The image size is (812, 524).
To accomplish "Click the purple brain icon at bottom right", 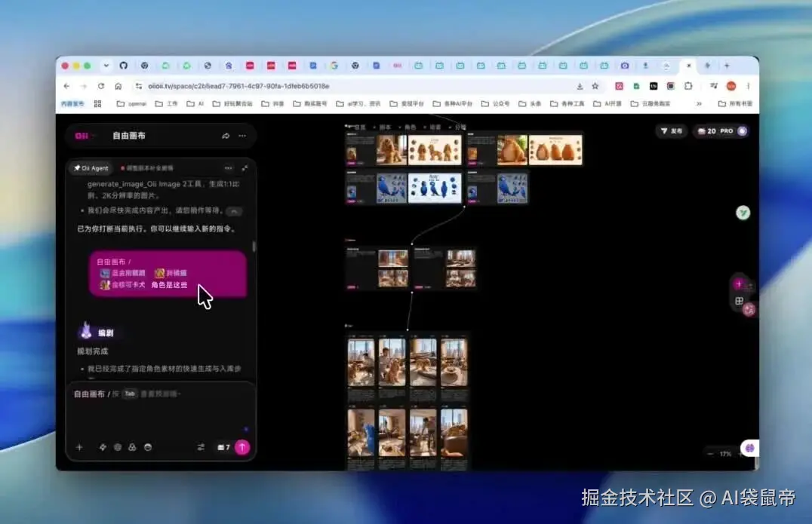I will click(x=749, y=448).
